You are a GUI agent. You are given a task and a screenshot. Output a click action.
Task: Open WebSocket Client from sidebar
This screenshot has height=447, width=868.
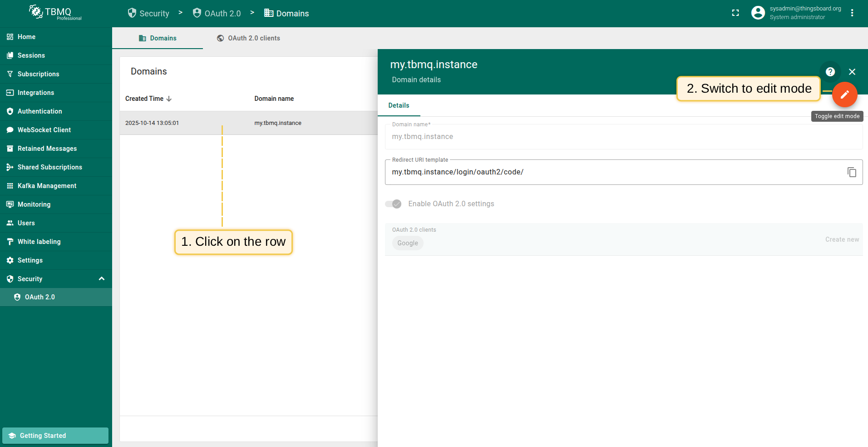[44, 130]
